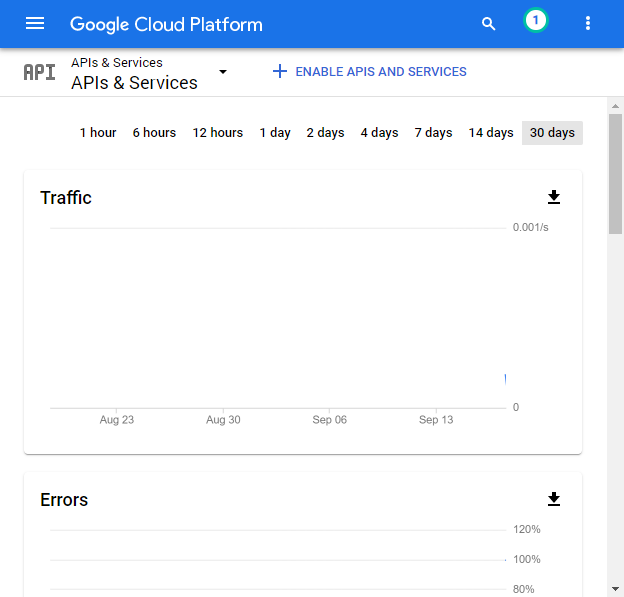Open notifications badge showing 1

[536, 20]
